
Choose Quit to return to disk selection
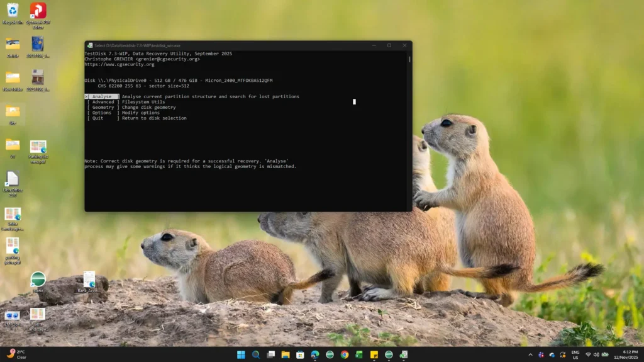98,118
